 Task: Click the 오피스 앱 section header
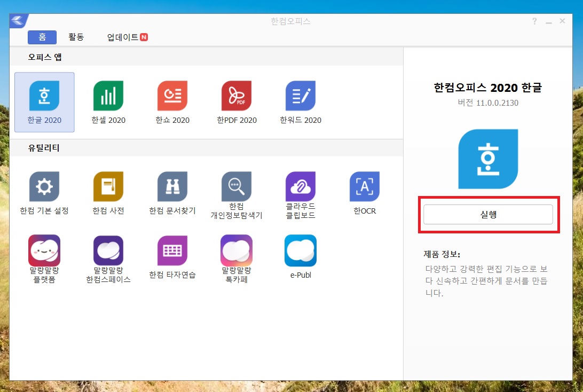pyautogui.click(x=45, y=57)
